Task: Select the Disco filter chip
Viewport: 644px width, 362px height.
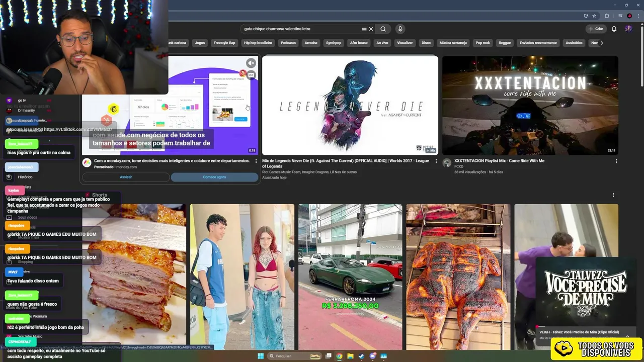Action: [426, 43]
